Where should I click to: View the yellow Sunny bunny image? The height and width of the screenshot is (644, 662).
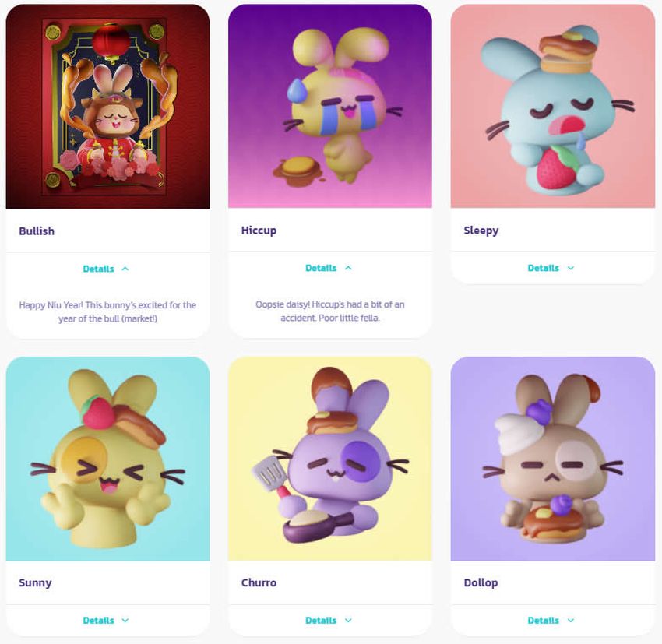(107, 459)
